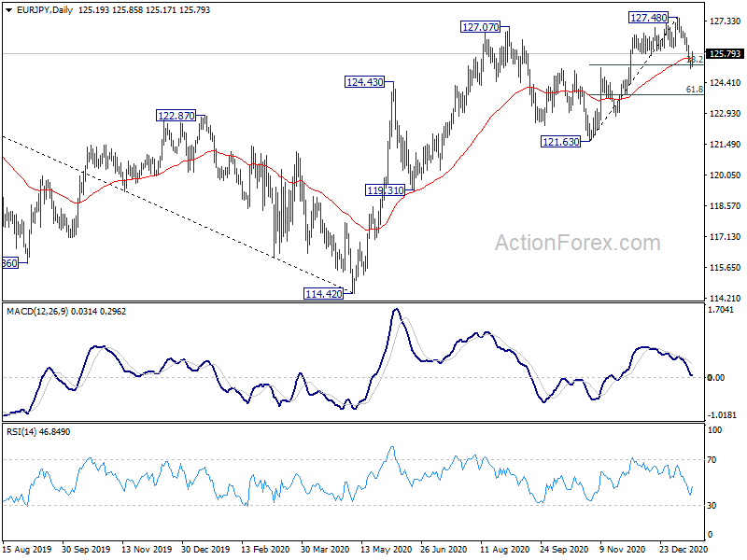Select the 122.870 peak label
The image size is (747, 560).
pos(176,116)
